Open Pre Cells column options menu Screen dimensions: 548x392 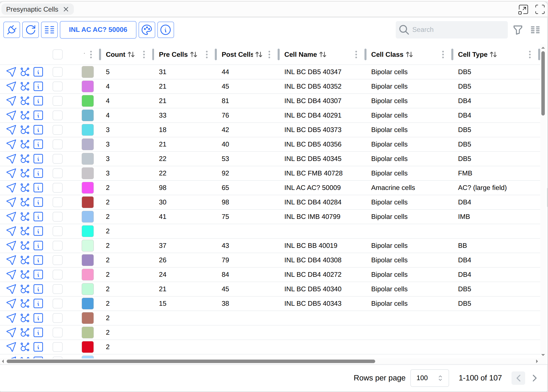point(207,54)
